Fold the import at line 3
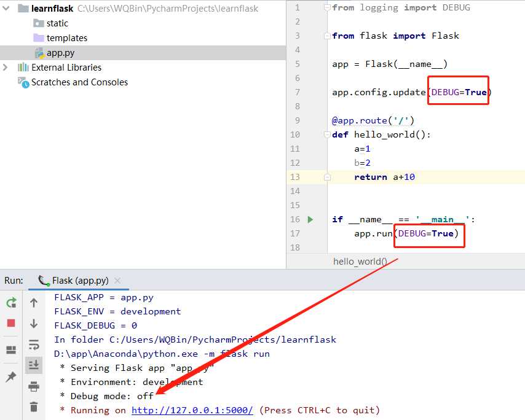 click(327, 36)
